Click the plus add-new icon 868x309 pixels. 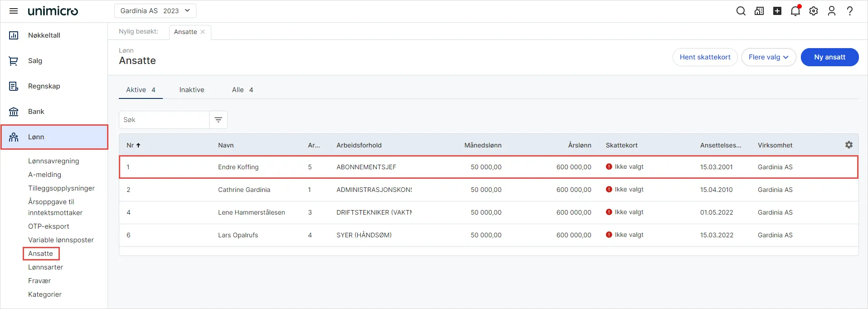(x=777, y=11)
